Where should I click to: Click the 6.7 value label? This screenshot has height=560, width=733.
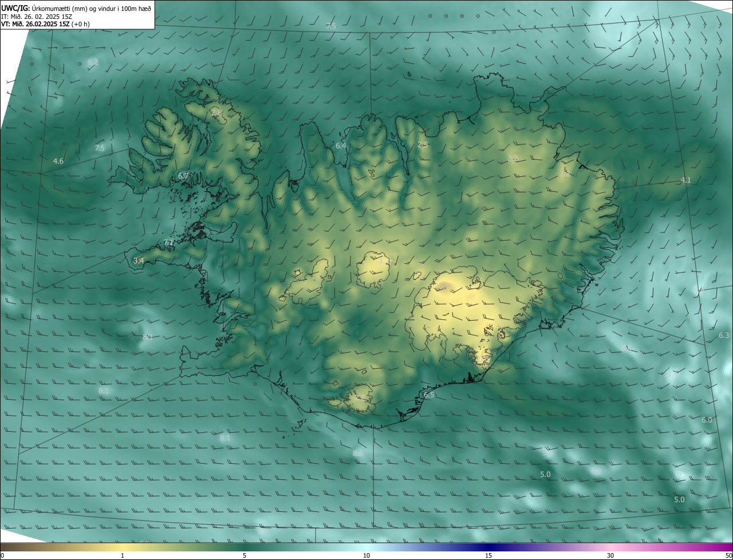coord(183,176)
